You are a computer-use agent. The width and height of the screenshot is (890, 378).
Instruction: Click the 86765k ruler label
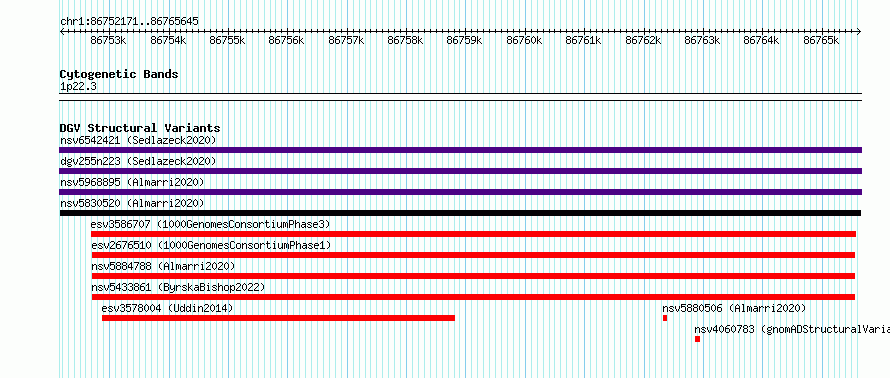click(821, 40)
